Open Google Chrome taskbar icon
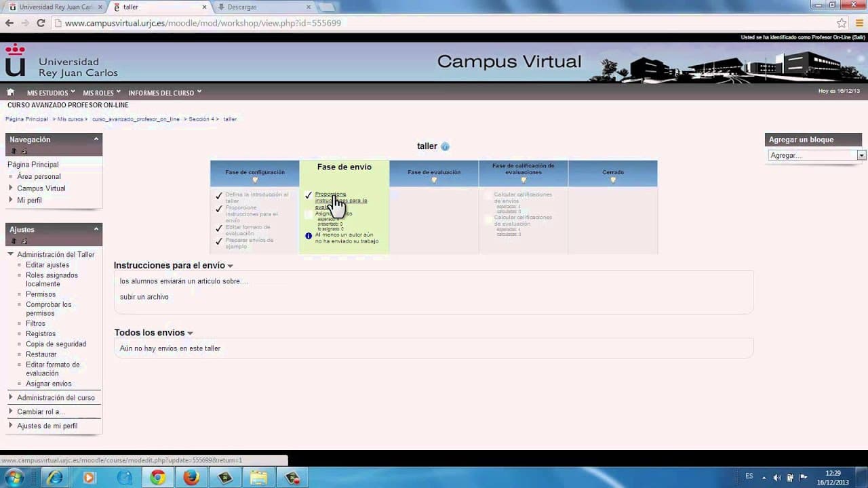868x488 pixels. 157,478
